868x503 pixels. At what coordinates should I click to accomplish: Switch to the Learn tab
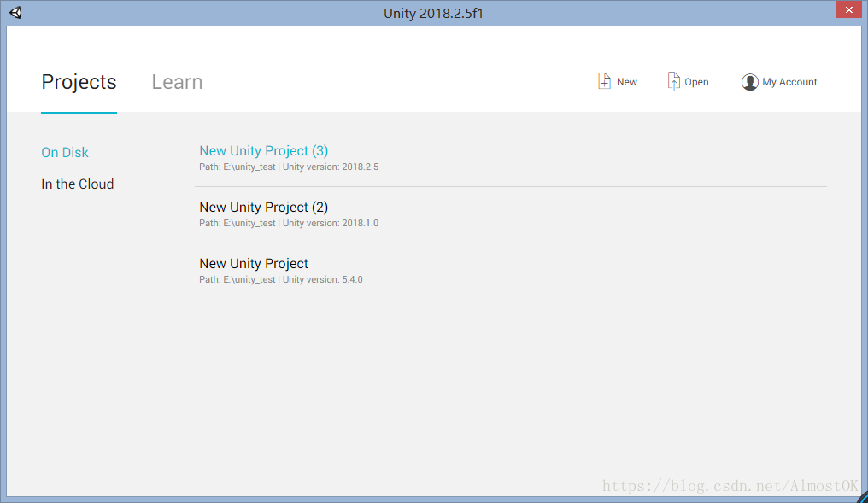click(x=177, y=82)
